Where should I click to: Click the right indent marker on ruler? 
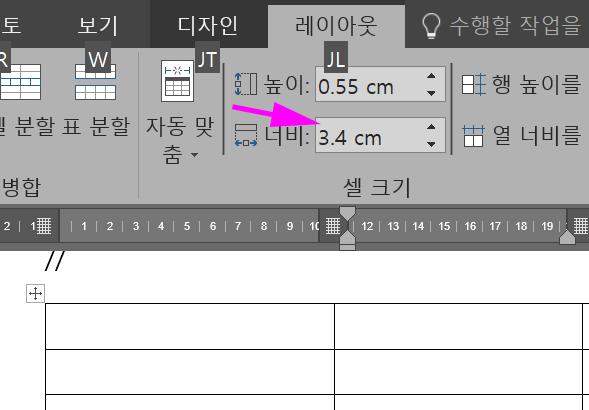567,238
